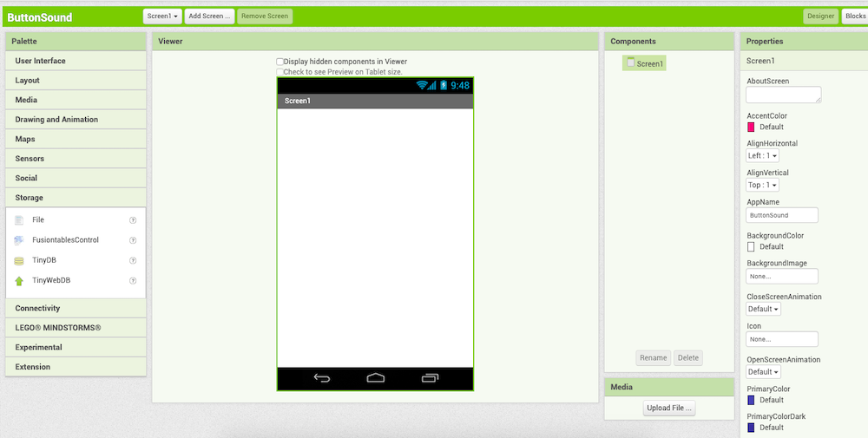Open the CloseScreenAnimation dropdown

tap(763, 309)
